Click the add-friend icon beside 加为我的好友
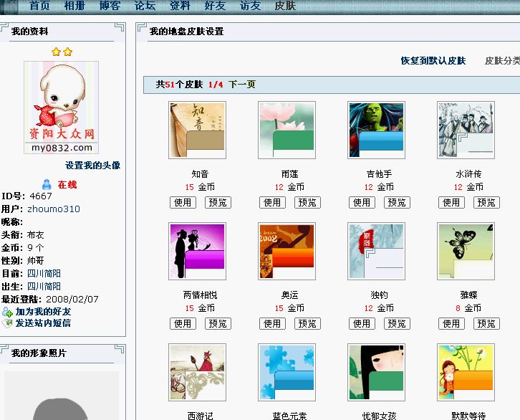Viewport: 520px width, 420px height. [7, 312]
